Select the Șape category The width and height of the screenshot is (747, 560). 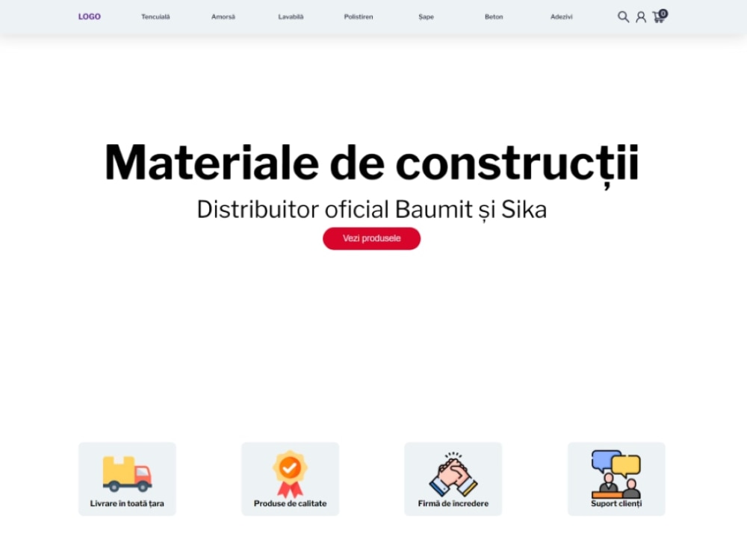click(x=426, y=16)
